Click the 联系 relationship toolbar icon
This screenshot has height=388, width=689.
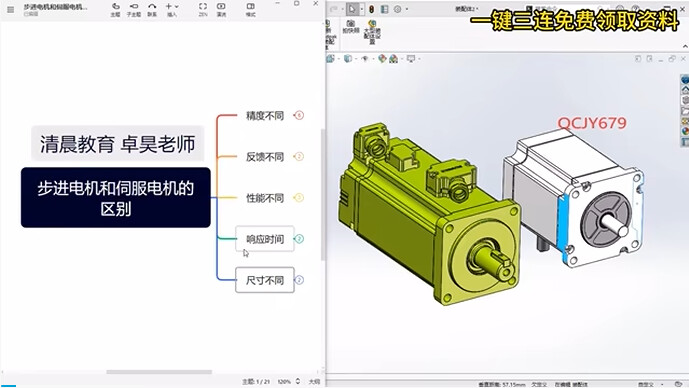[152, 9]
